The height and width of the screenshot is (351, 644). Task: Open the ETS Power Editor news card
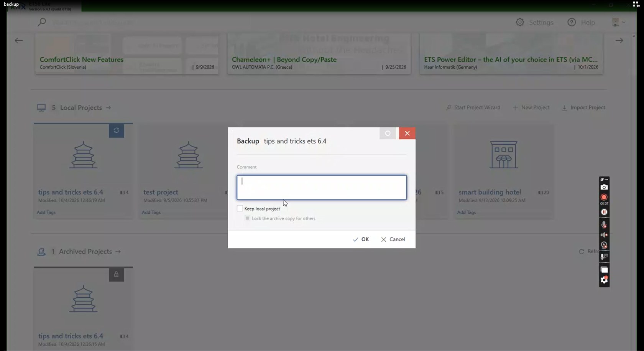coord(511,54)
